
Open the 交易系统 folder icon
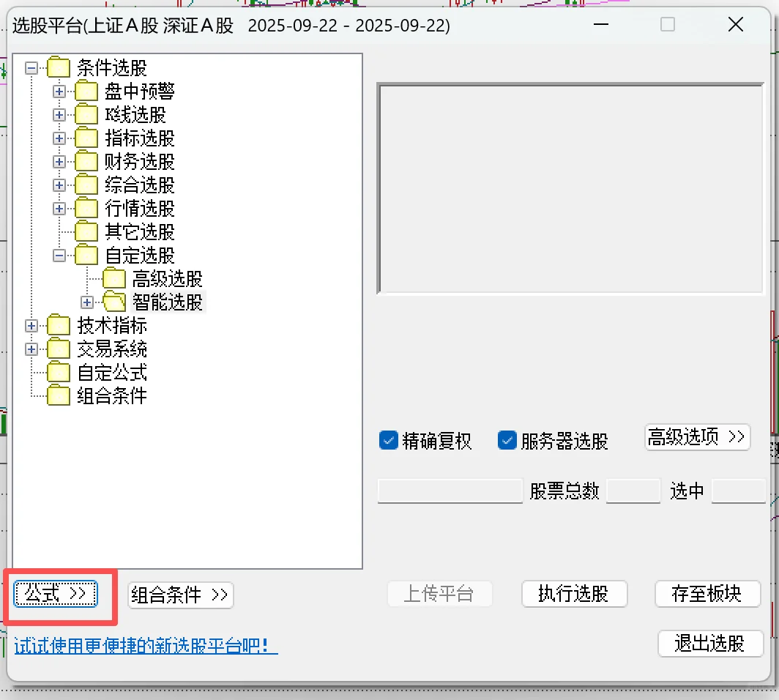(59, 349)
